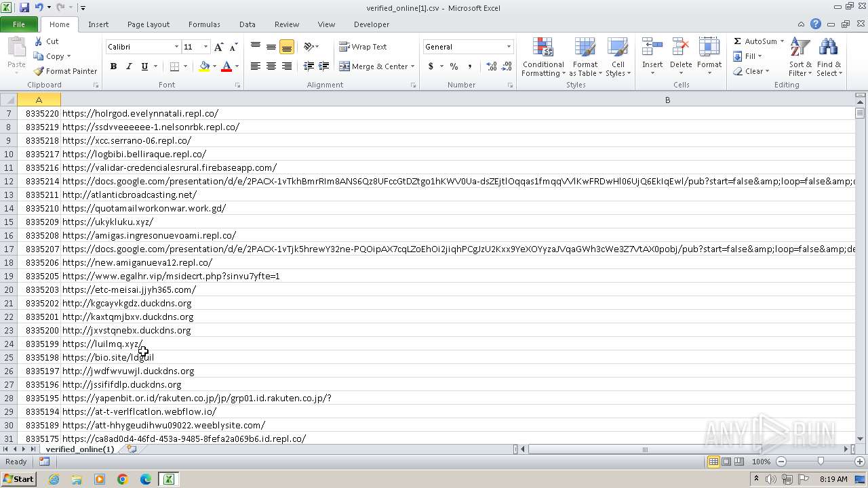Expand the Fill Color dropdown arrow
Viewport: 868px width, 488px height.
[214, 66]
